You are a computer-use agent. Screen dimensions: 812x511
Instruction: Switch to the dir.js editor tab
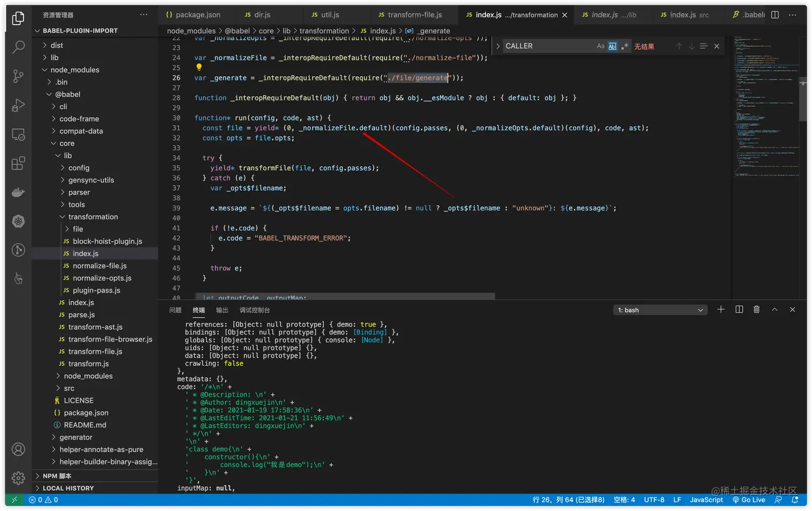262,15
